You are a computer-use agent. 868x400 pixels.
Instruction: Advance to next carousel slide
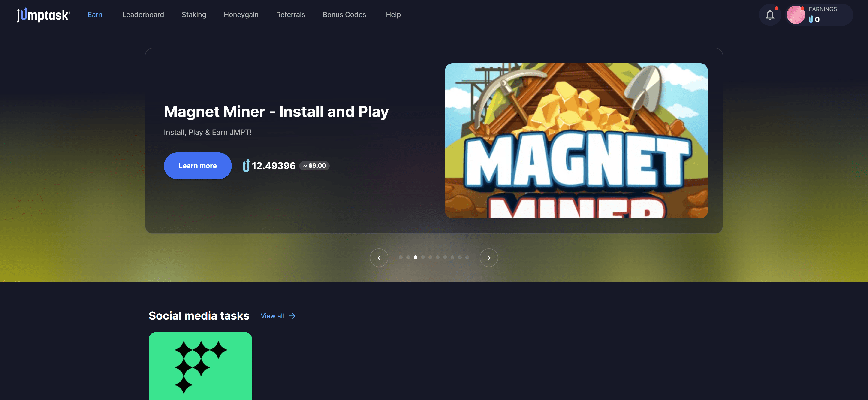pos(488,258)
